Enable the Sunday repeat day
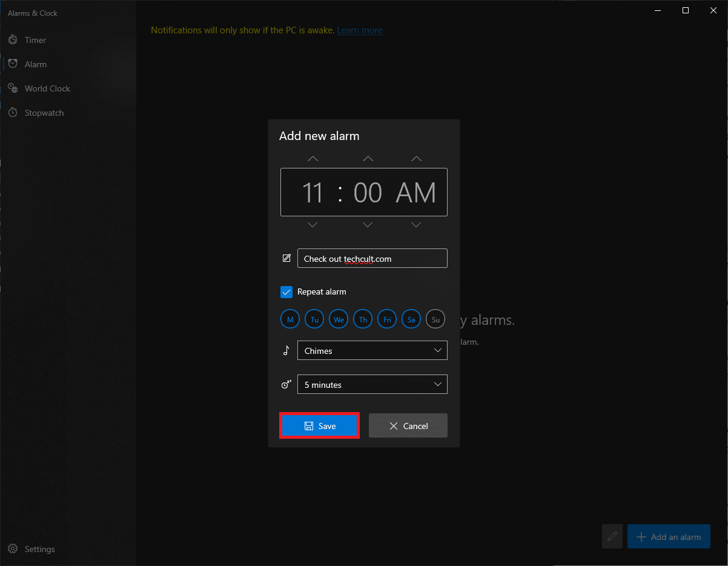This screenshot has height=566, width=728. coord(435,319)
